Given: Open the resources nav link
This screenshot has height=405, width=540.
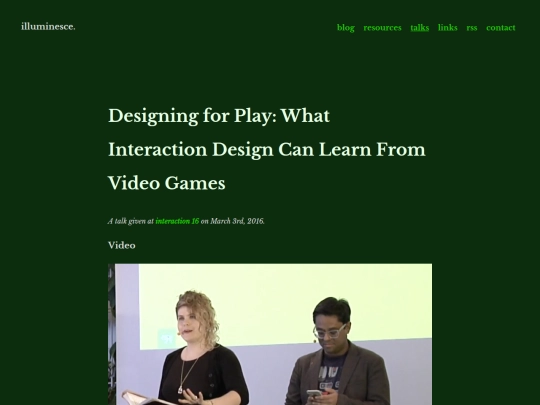Looking at the screenshot, I should (x=382, y=28).
